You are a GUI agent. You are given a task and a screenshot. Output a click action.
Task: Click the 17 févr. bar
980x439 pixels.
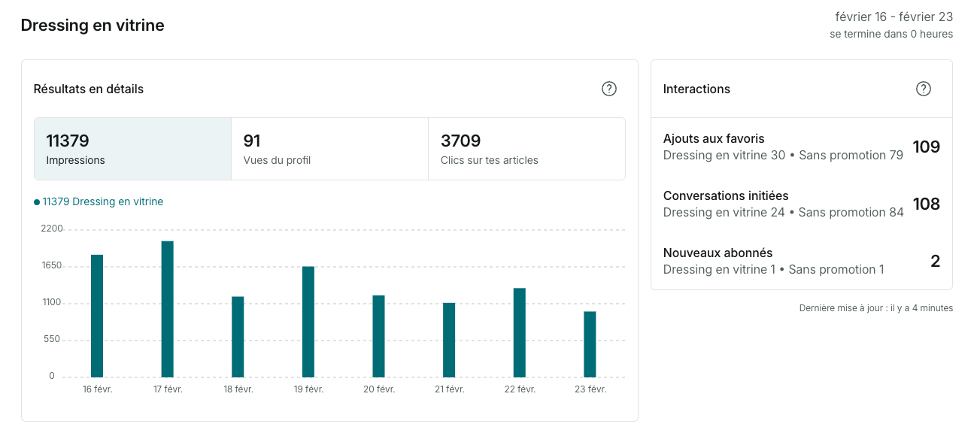point(168,309)
